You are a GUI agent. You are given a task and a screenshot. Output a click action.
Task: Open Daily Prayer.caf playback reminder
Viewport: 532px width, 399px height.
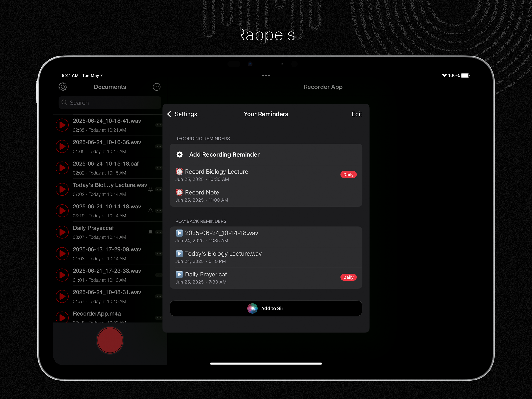[266, 278]
